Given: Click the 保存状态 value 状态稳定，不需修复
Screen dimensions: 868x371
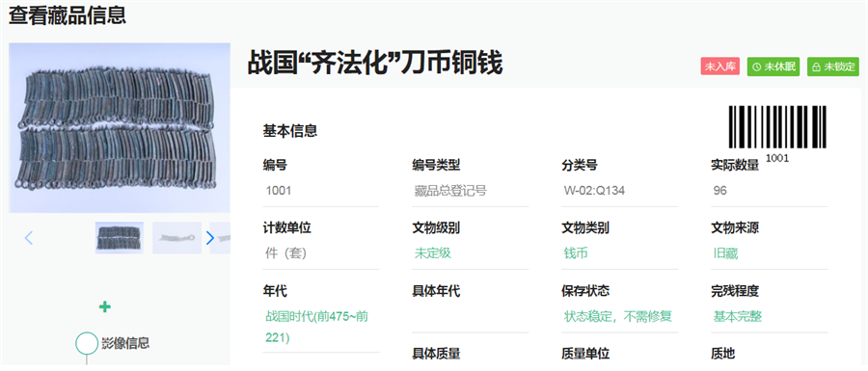Looking at the screenshot, I should point(618,317).
